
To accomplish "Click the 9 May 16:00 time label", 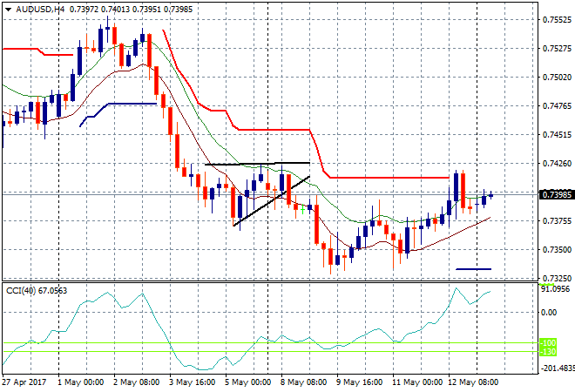I will (359, 382).
